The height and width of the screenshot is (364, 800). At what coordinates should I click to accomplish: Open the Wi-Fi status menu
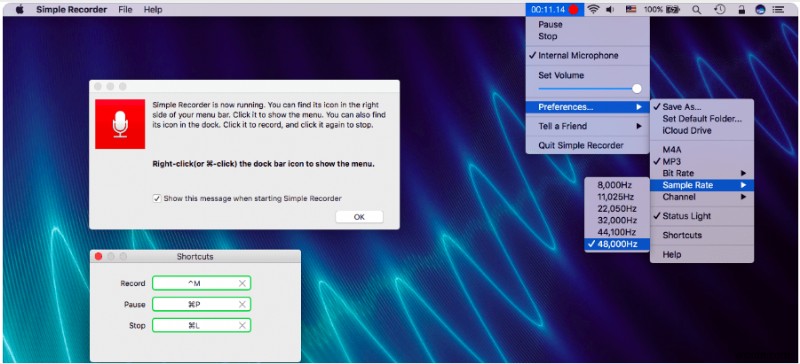click(x=593, y=10)
